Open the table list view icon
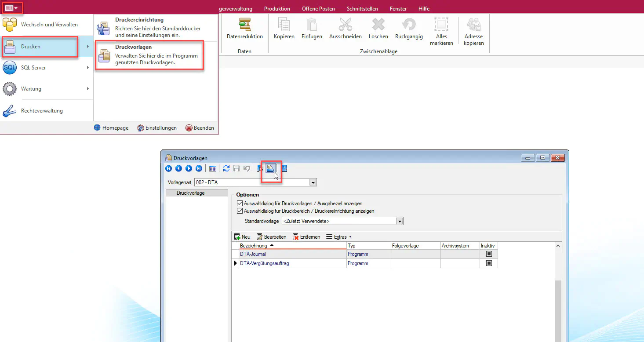 (x=212, y=168)
